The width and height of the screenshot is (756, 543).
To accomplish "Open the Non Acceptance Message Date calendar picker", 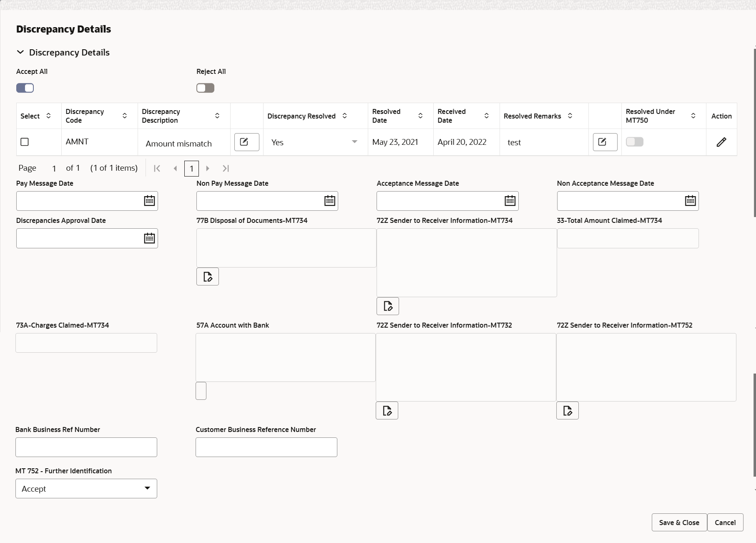I will (x=690, y=201).
